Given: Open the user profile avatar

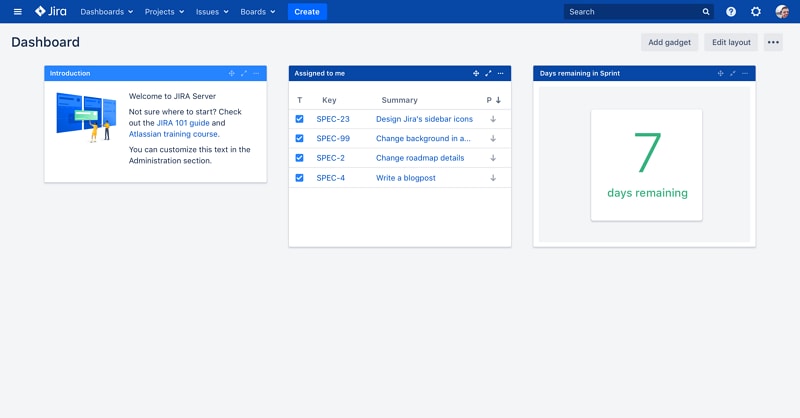Looking at the screenshot, I should tap(782, 11).
